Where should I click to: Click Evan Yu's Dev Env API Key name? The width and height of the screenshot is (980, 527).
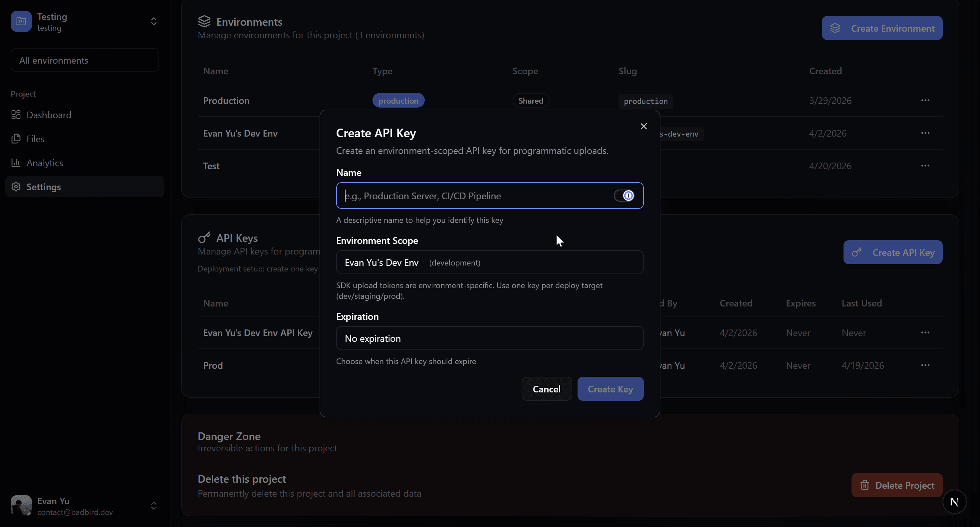point(258,333)
